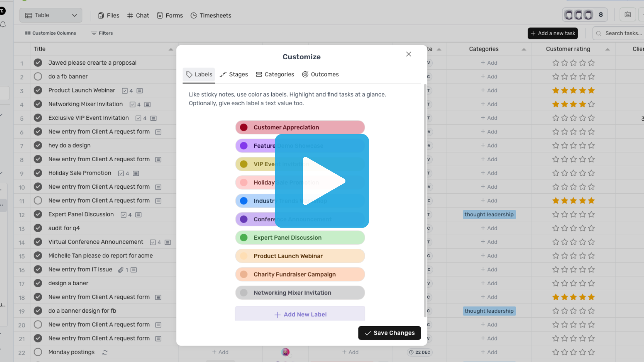Toggle completion of 'Monday postings' task
Screen dimensions: 644x362
tap(38, 352)
